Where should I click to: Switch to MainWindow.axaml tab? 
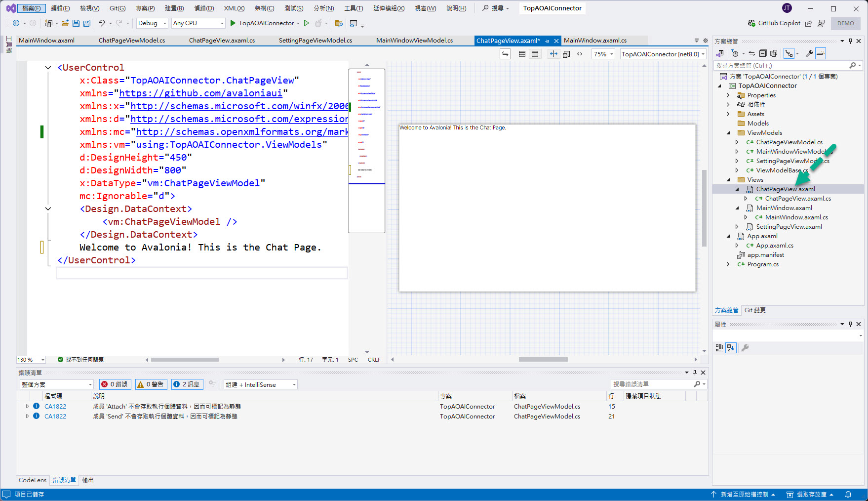coord(46,41)
